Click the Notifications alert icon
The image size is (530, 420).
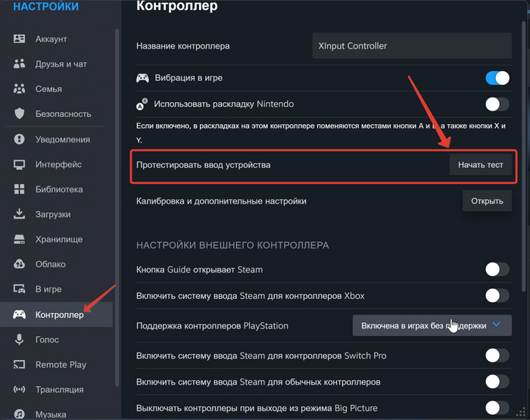pos(20,140)
